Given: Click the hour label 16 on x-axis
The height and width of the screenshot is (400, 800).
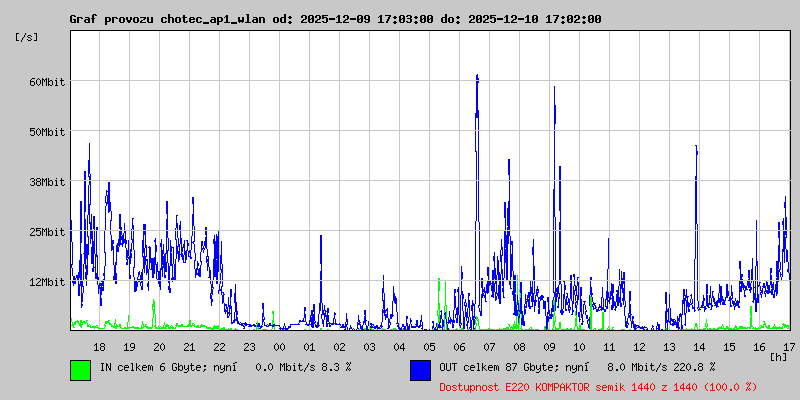Looking at the screenshot, I should tap(759, 347).
